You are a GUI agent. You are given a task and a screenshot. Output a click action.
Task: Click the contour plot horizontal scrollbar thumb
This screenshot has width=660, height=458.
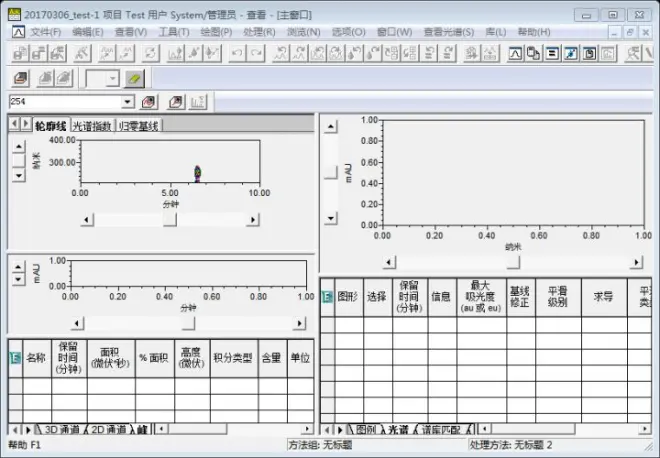170,219
